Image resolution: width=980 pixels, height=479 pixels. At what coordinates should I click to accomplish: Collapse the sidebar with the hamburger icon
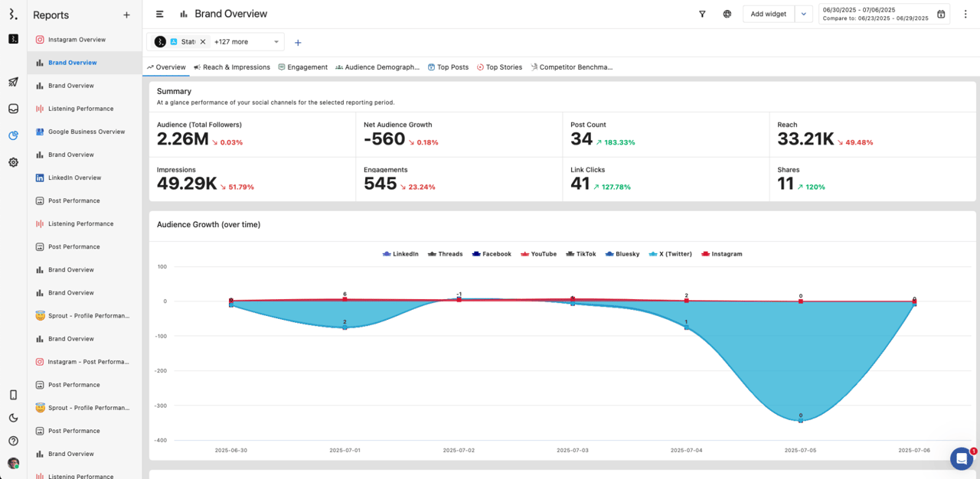pyautogui.click(x=159, y=14)
